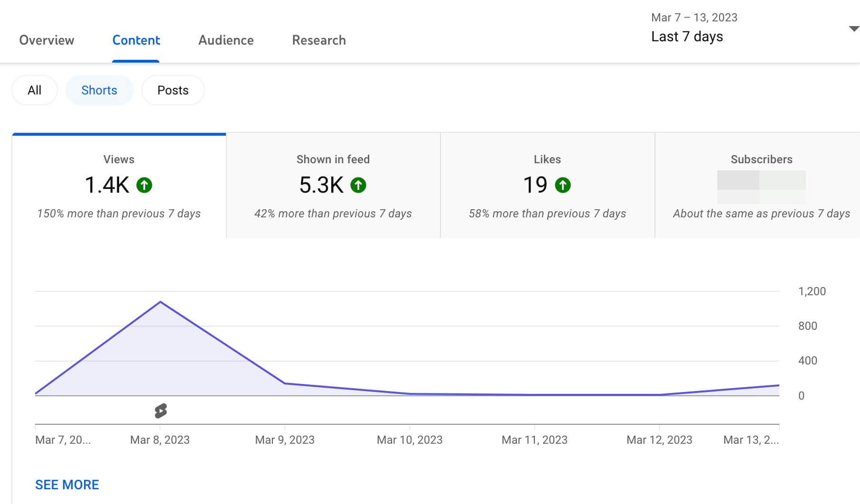The height and width of the screenshot is (504, 860).
Task: Select the Posts filter chip
Action: [x=173, y=90]
